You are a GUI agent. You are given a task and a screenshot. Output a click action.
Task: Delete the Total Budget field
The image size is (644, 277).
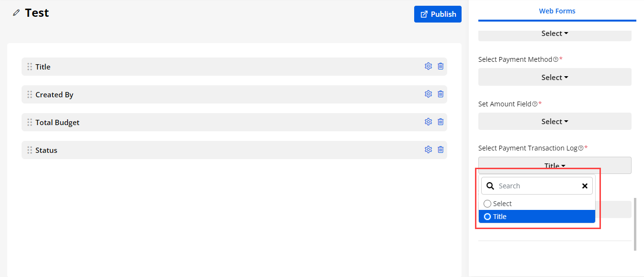click(441, 122)
